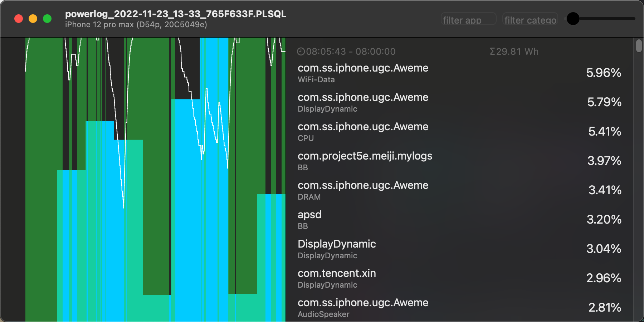Screen dimensions: 644x322
Task: Select the apsd BB entry
Action: click(x=459, y=220)
